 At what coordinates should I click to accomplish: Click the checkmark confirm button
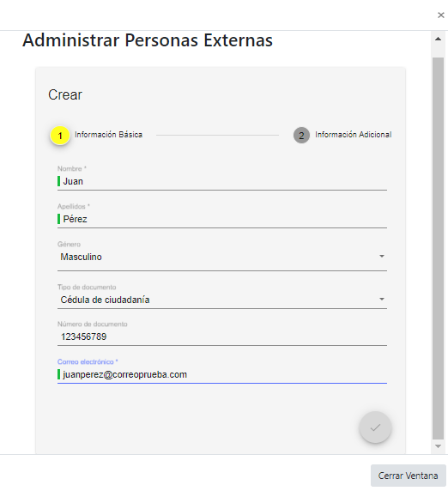click(x=375, y=427)
